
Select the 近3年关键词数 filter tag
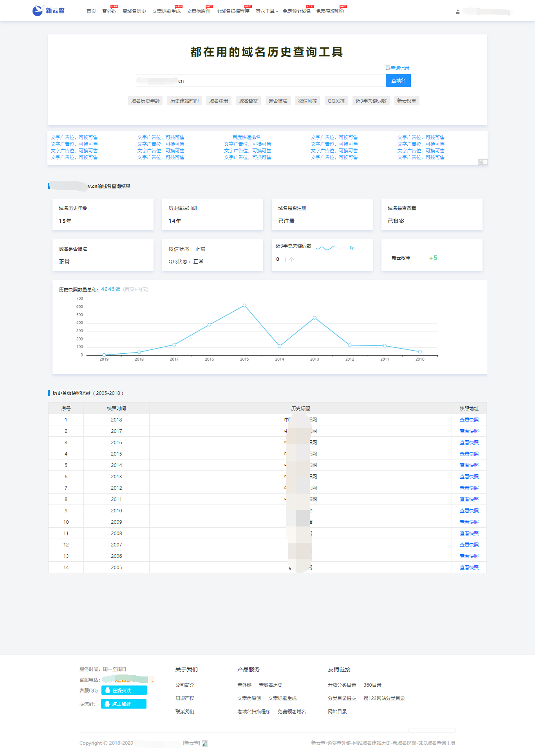tap(371, 101)
